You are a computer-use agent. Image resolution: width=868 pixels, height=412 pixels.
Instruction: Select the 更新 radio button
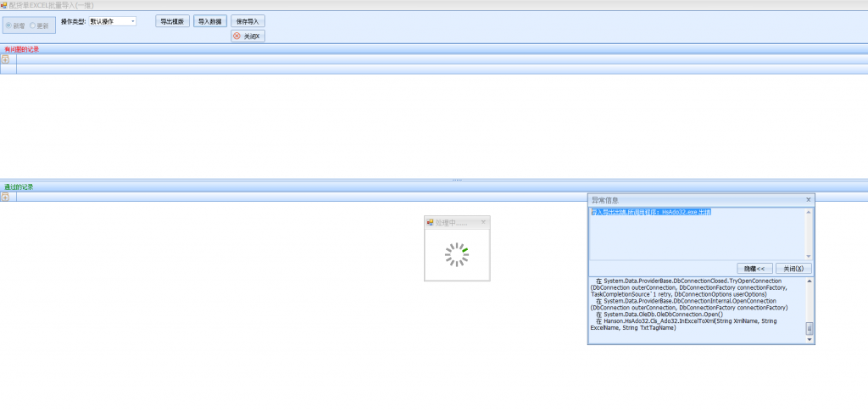pos(39,25)
